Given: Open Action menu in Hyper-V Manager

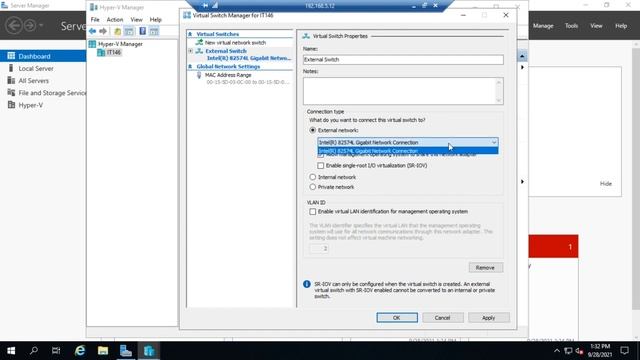Looking at the screenshot, I should 115,20.
